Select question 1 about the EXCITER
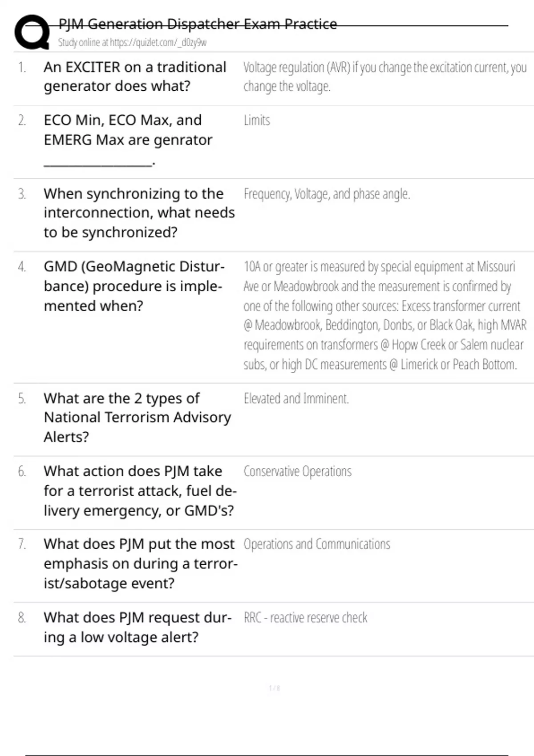Screen dimensions: 534x756 pos(135,76)
